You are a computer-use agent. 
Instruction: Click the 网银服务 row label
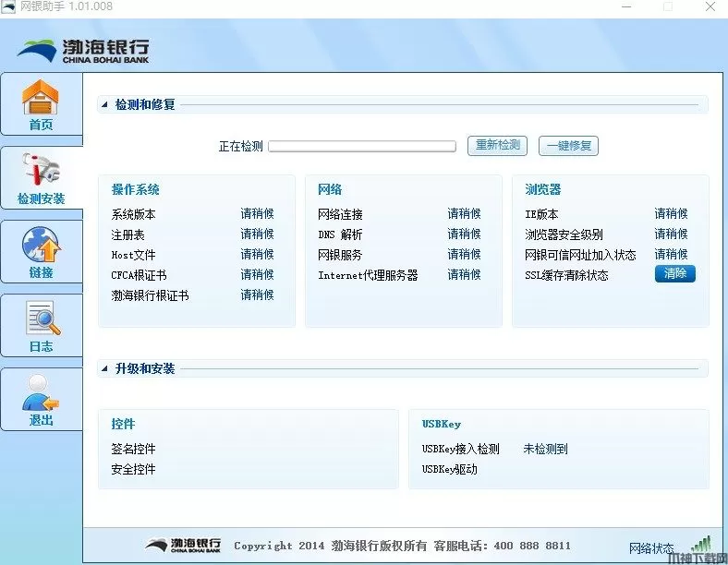click(x=340, y=255)
